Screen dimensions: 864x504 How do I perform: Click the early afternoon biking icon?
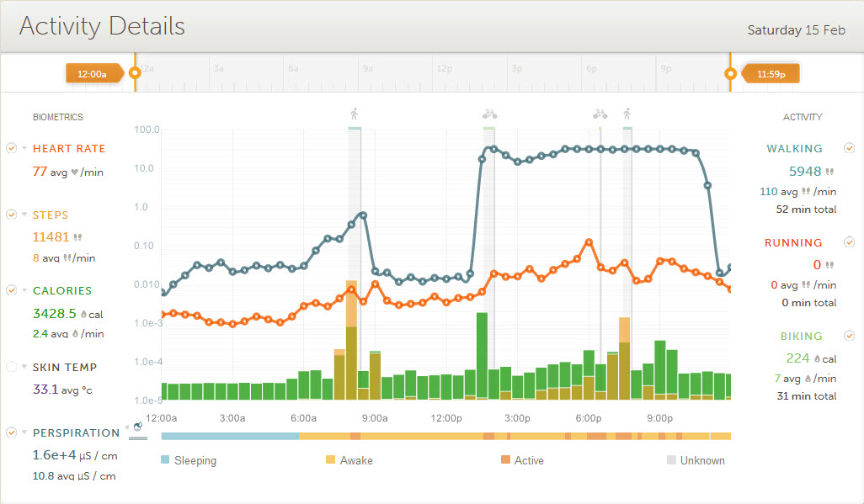coord(489,114)
